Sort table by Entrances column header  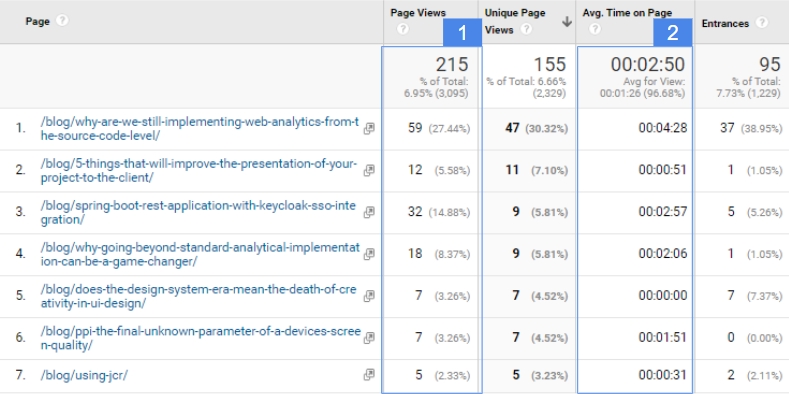point(725,24)
